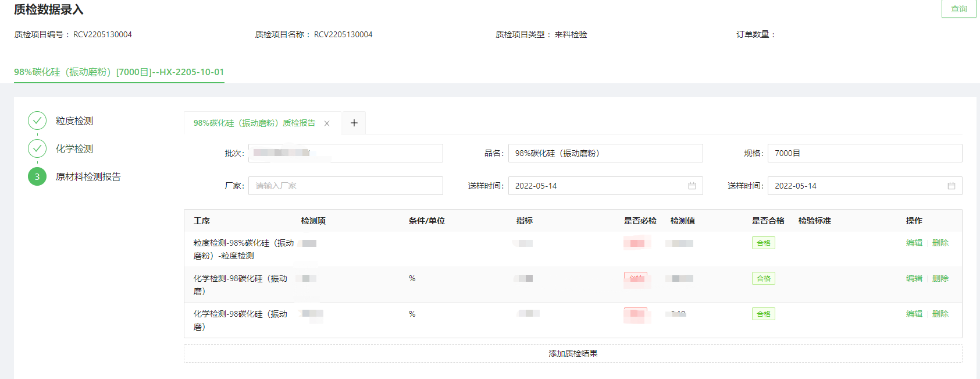Viewport: 980px width, 379px height.
Task: Focus the 厂家 input field
Action: point(345,186)
